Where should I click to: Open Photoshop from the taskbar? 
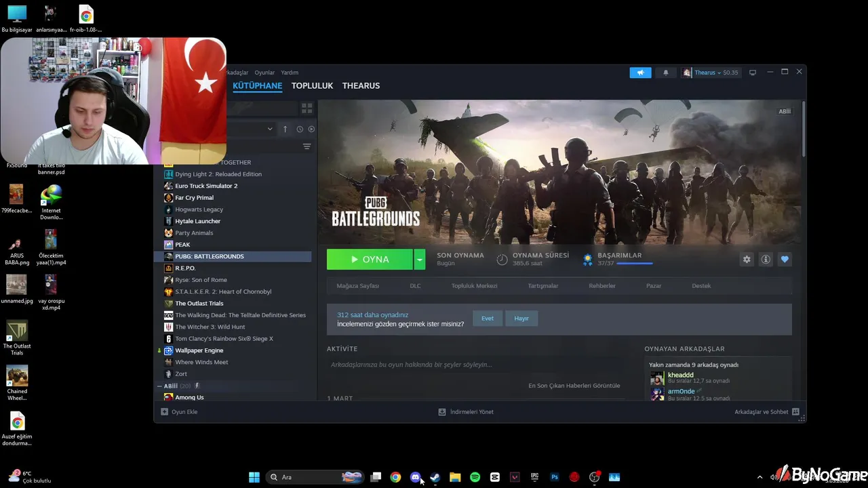pos(554,477)
